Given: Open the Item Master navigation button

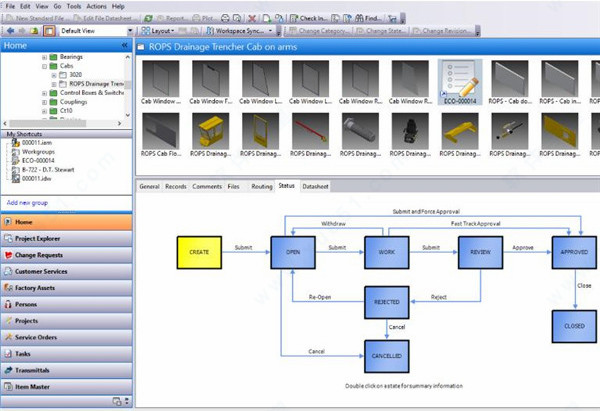Looking at the screenshot, I should click(67, 387).
